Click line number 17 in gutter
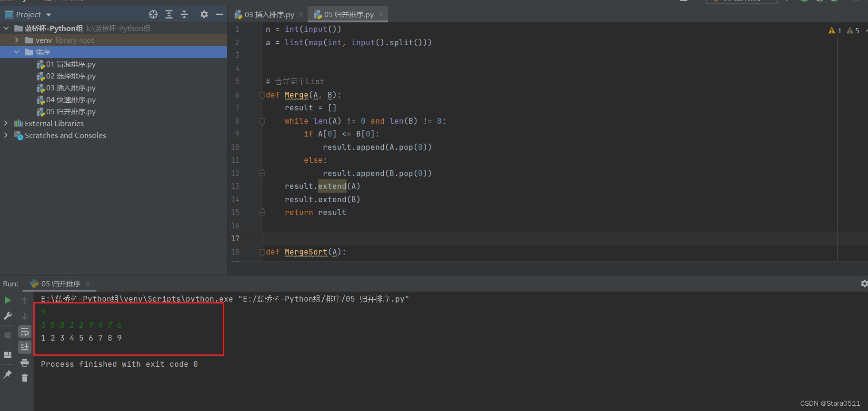Screen dimensions: 868x411 coord(235,238)
